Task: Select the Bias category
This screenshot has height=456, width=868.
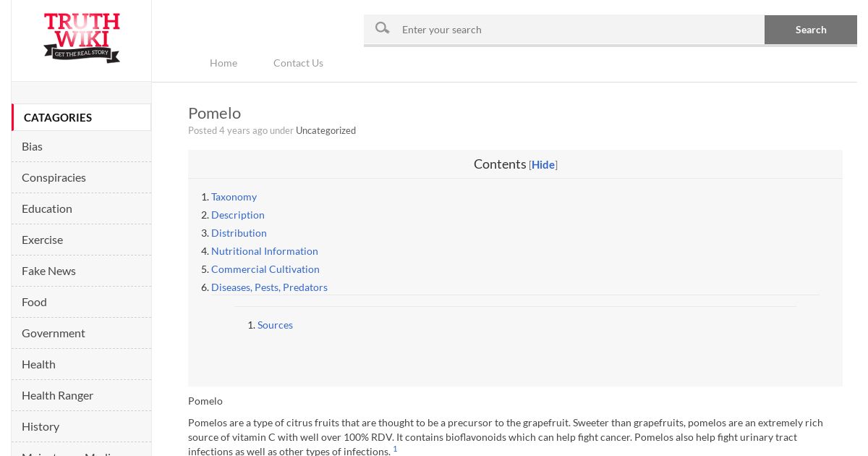Action: (x=81, y=146)
